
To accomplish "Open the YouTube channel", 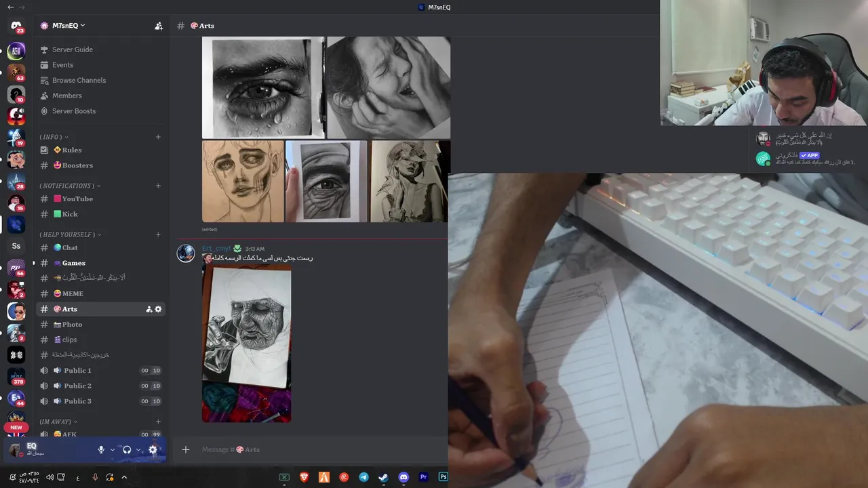I will click(x=100, y=199).
